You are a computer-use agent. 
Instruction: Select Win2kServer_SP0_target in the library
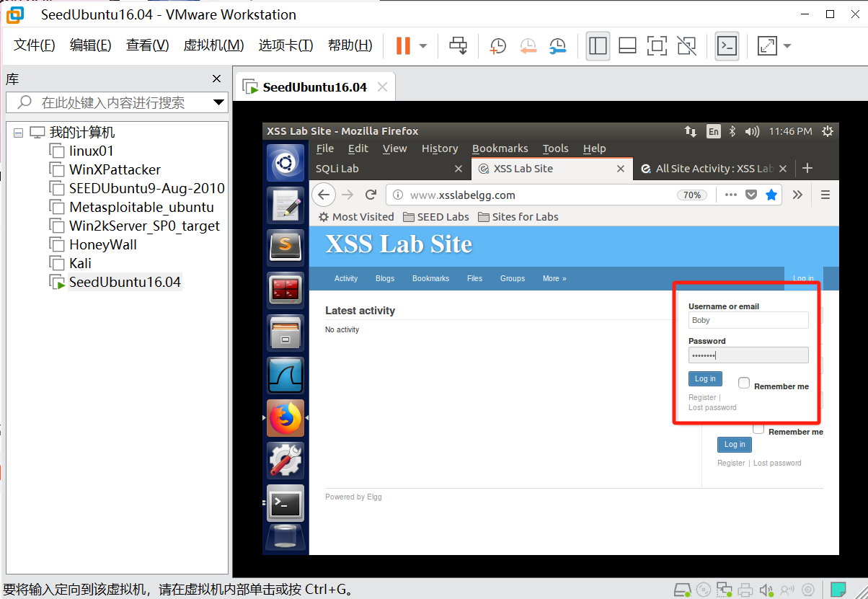click(144, 226)
